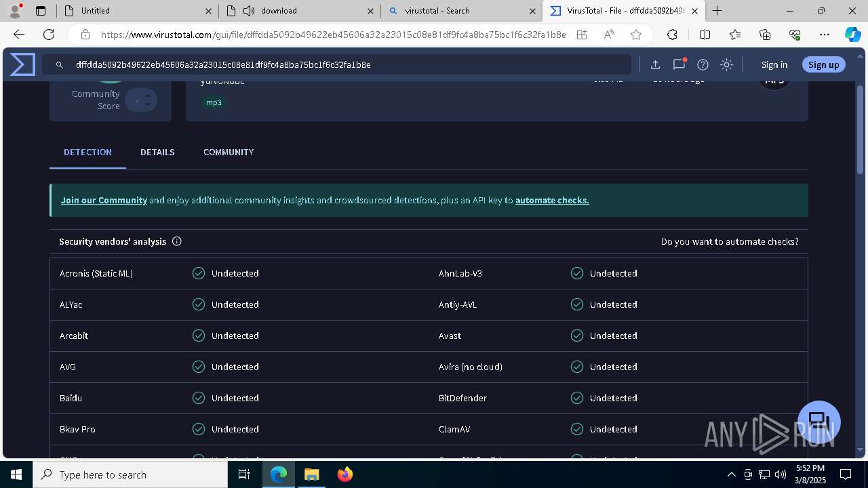Viewport: 868px width, 488px height.
Task: Close the download browser tab
Action: (370, 11)
